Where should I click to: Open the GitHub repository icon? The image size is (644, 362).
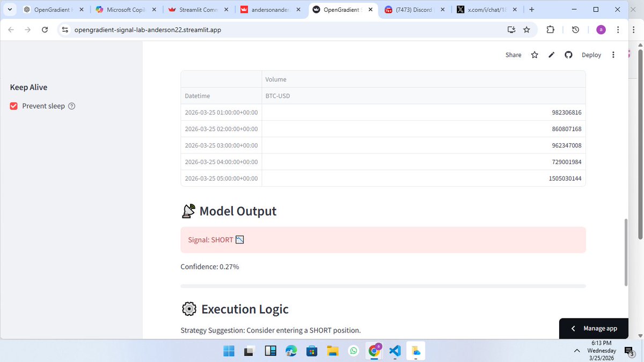tap(568, 55)
